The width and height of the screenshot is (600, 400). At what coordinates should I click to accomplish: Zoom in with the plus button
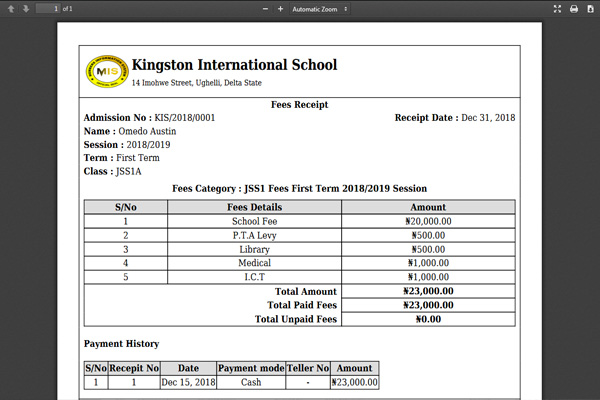[x=280, y=9]
